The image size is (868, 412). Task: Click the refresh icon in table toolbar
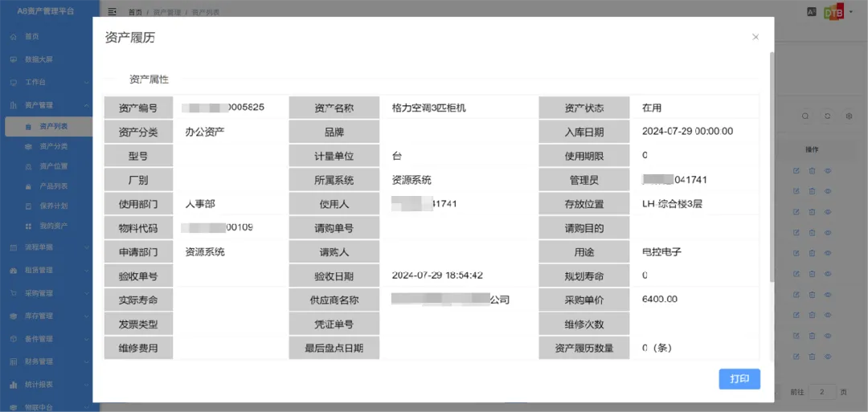point(828,116)
